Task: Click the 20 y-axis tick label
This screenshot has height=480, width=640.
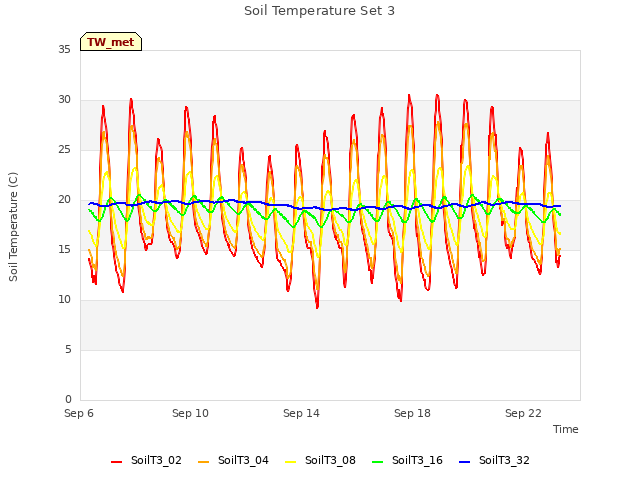Action: pyautogui.click(x=64, y=200)
